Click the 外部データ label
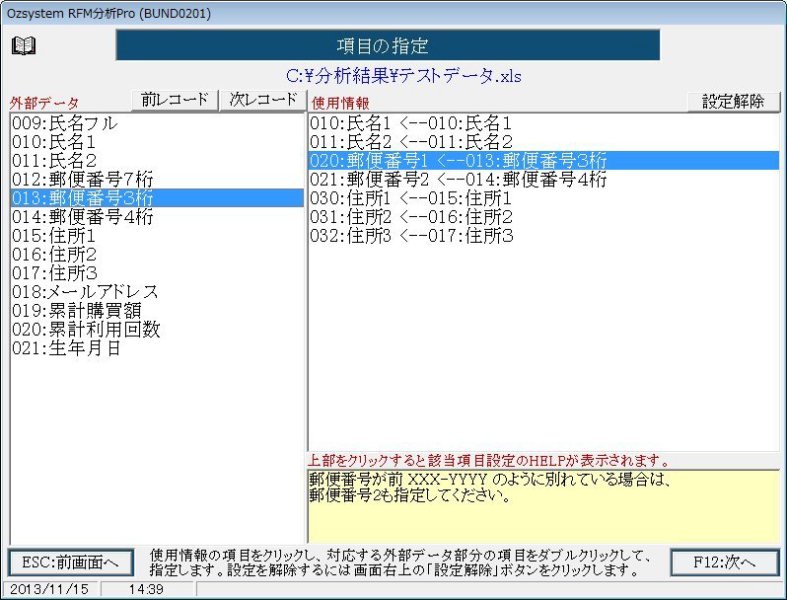The image size is (787, 600). pyautogui.click(x=44, y=103)
